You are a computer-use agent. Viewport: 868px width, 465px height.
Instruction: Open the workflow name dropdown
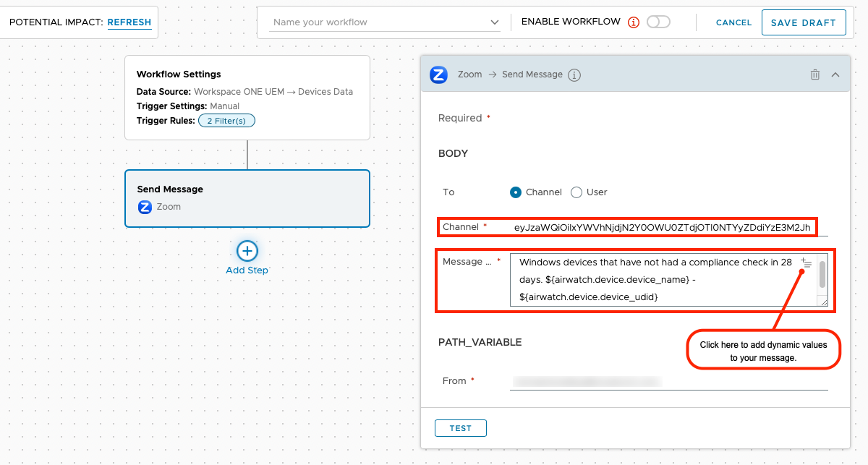click(495, 22)
